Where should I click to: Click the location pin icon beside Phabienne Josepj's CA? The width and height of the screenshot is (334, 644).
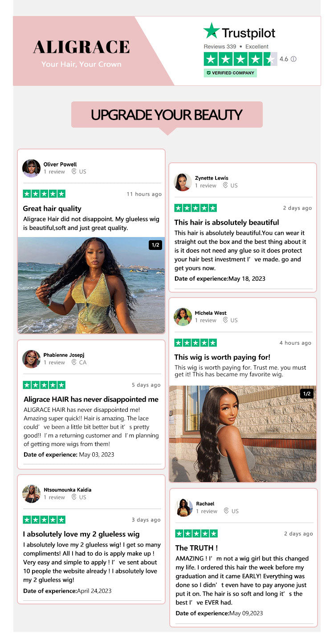[74, 362]
